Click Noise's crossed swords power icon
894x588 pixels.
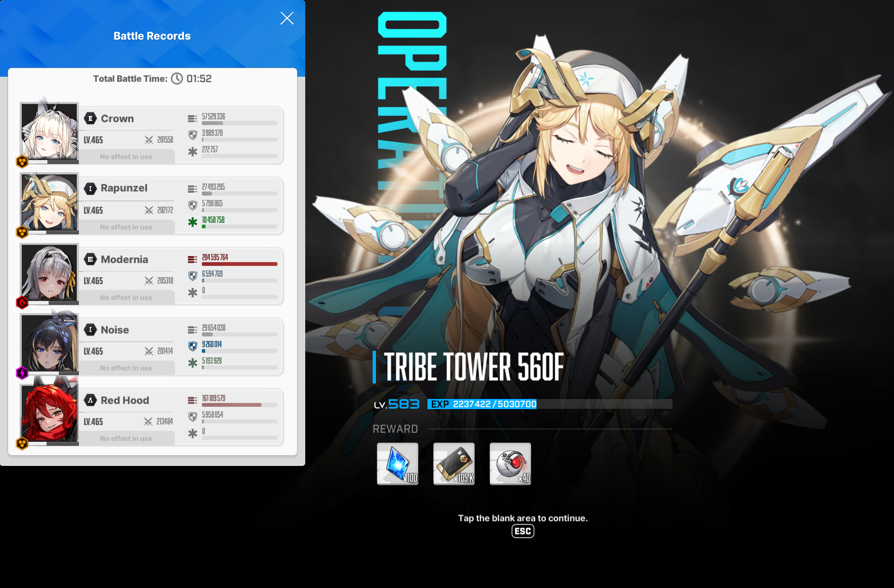click(x=149, y=351)
